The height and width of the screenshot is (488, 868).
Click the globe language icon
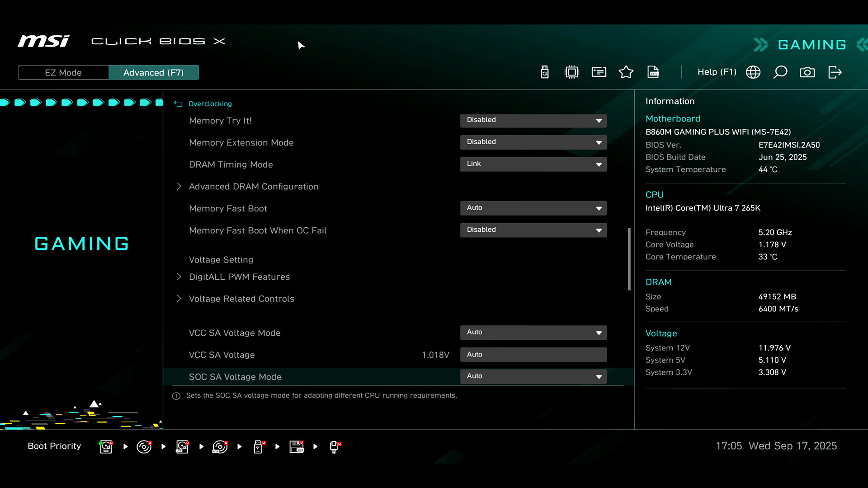click(753, 72)
